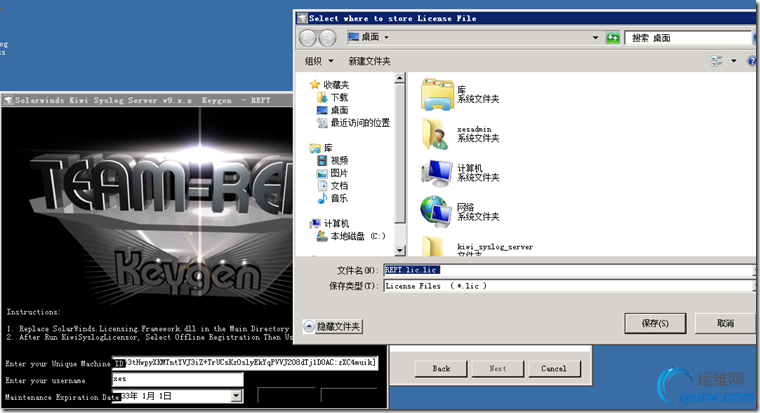Screen dimensions: 760x413
Task: Click the Keygen window title bar icon
Action: point(8,100)
